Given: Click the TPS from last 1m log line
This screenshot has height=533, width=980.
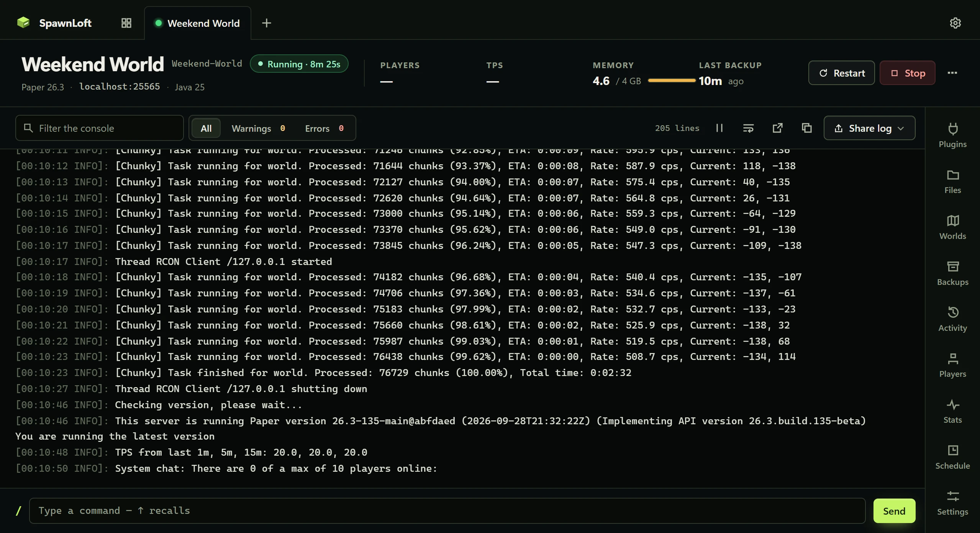Looking at the screenshot, I should point(192,452).
